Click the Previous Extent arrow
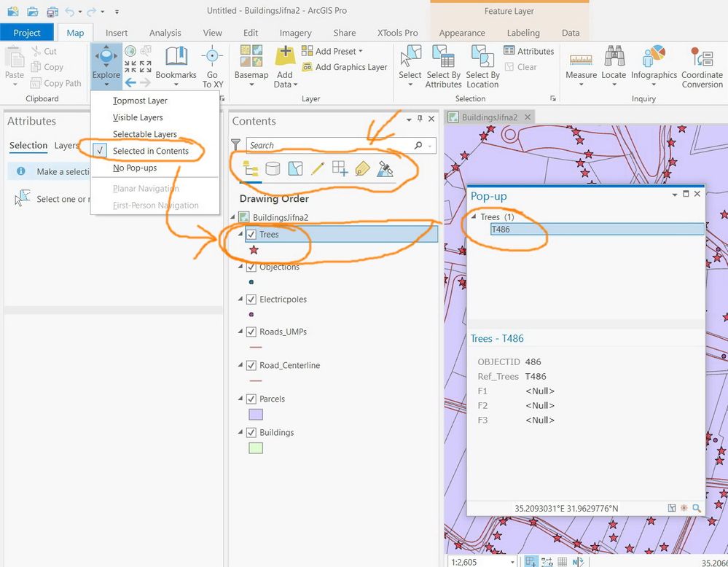The image size is (728, 567). coord(130,83)
